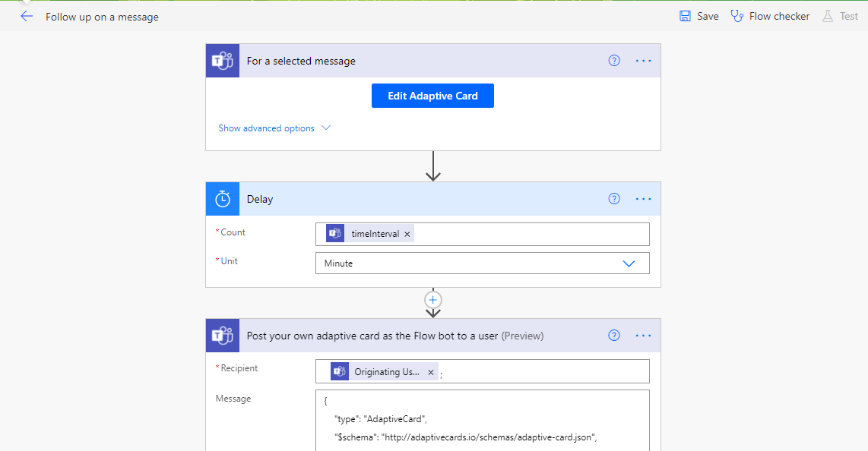Click the Teams icon on "For a selected message"
This screenshot has height=451, width=868.
point(222,60)
